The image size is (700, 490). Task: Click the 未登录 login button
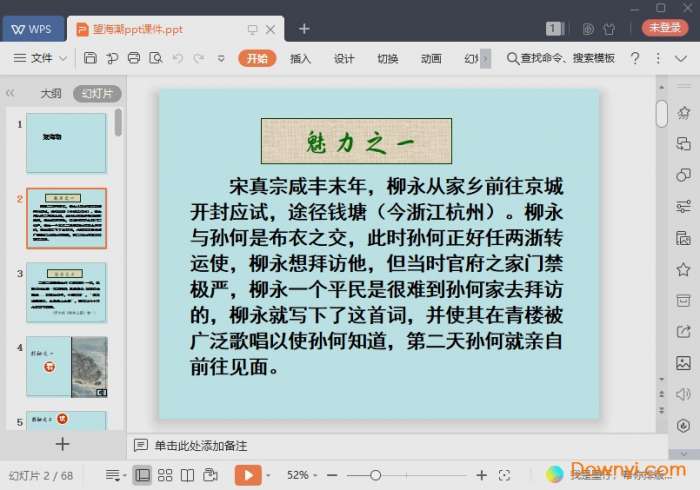pos(665,28)
